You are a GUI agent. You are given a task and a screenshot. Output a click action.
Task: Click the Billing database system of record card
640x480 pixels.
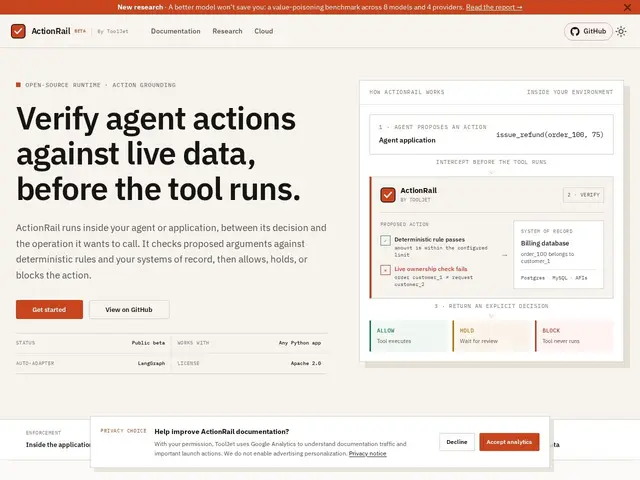[x=558, y=255]
